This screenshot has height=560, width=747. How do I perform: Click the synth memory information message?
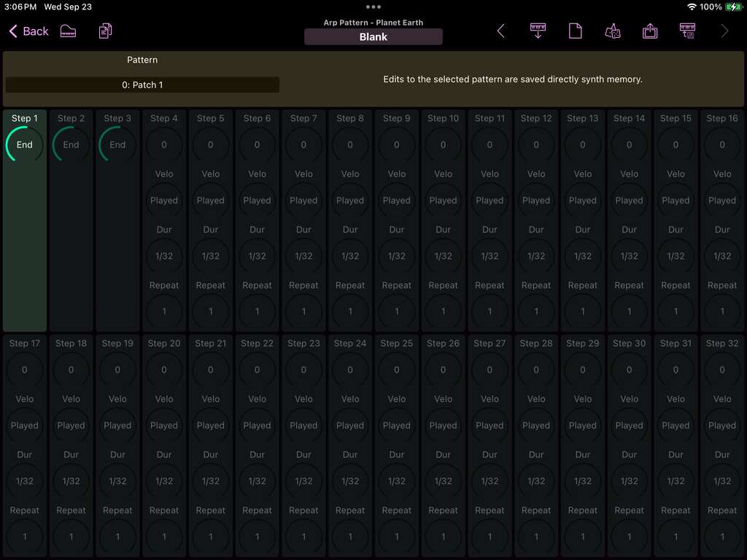tap(513, 79)
